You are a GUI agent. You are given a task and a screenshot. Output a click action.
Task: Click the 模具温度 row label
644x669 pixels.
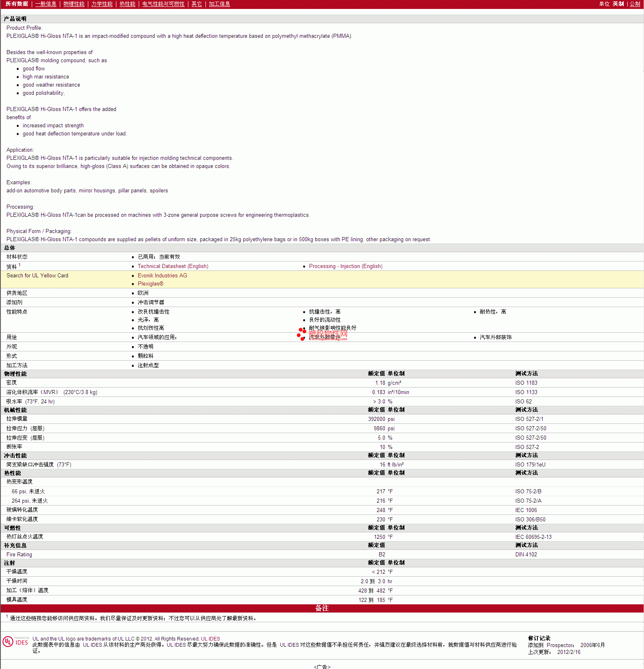[x=17, y=600]
